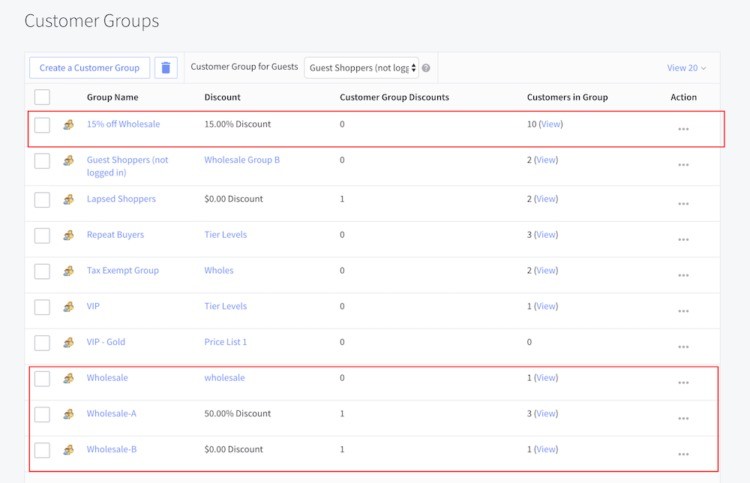
Task: Open Customer Group for Guests dropdown
Action: pos(362,68)
